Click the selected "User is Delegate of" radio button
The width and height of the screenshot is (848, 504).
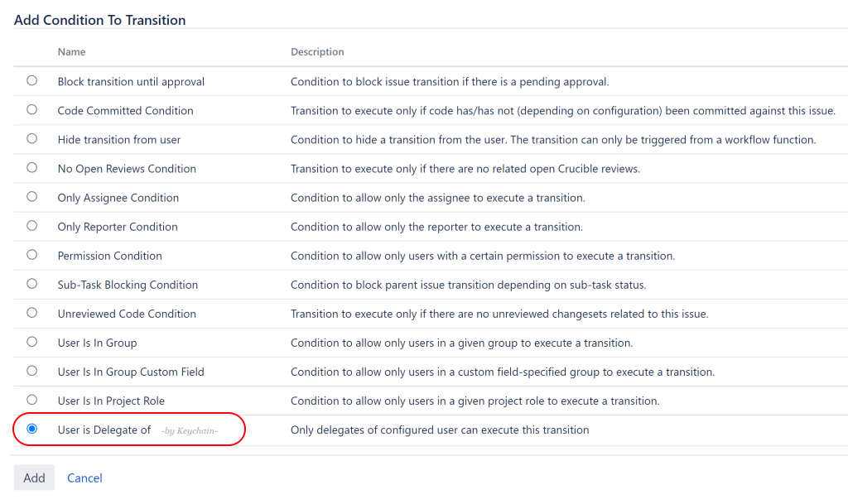tap(31, 427)
